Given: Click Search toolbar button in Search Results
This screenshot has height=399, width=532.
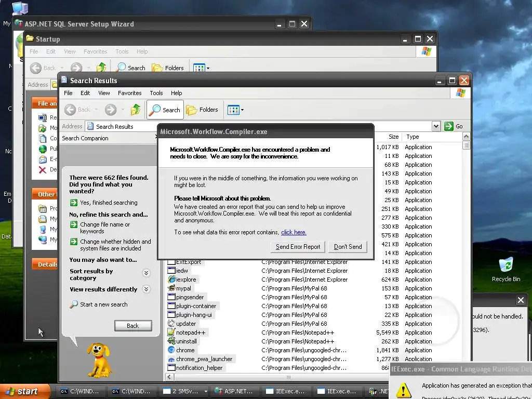Looking at the screenshot, I should coord(165,110).
